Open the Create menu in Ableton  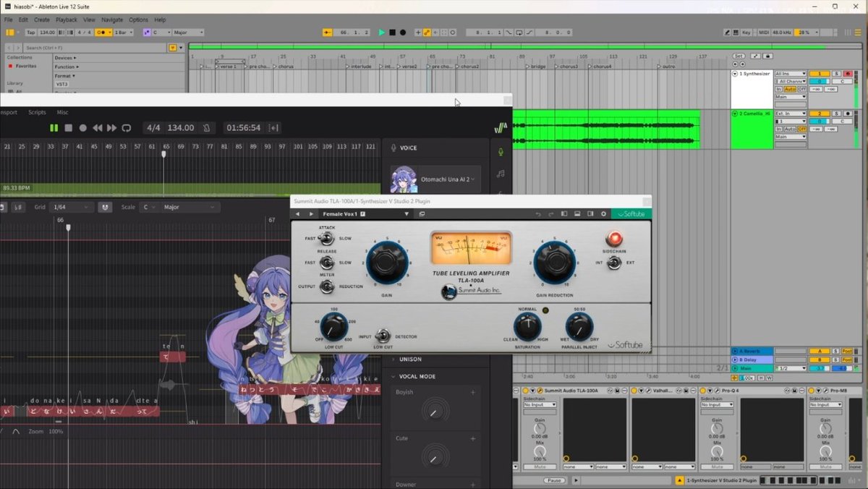click(x=42, y=20)
